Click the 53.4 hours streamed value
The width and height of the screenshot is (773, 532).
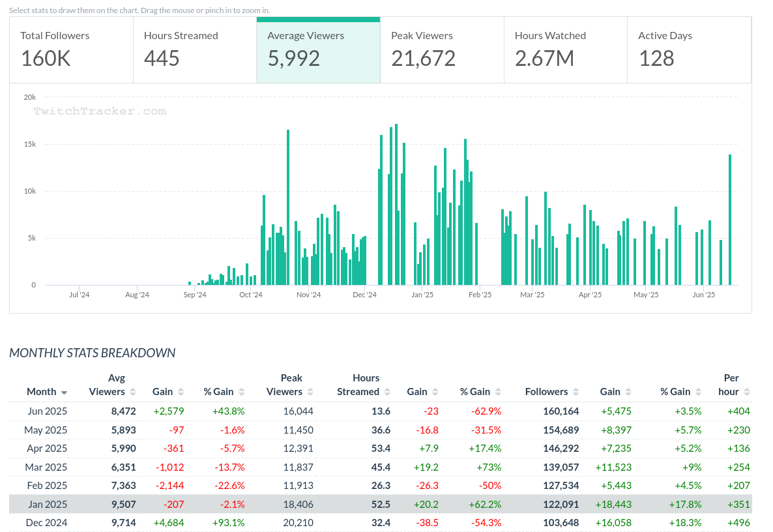point(381,448)
